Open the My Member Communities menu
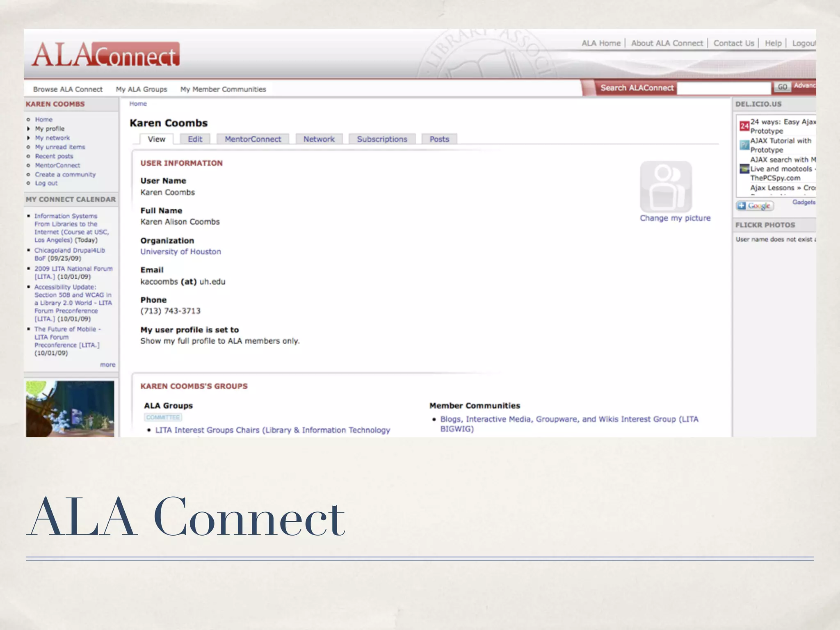This screenshot has height=630, width=840. pos(223,89)
